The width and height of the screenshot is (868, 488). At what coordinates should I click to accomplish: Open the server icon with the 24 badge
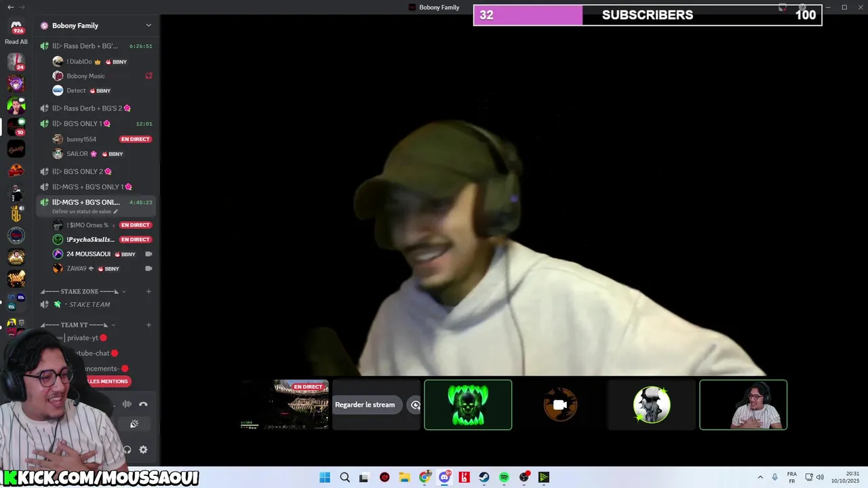(x=16, y=62)
